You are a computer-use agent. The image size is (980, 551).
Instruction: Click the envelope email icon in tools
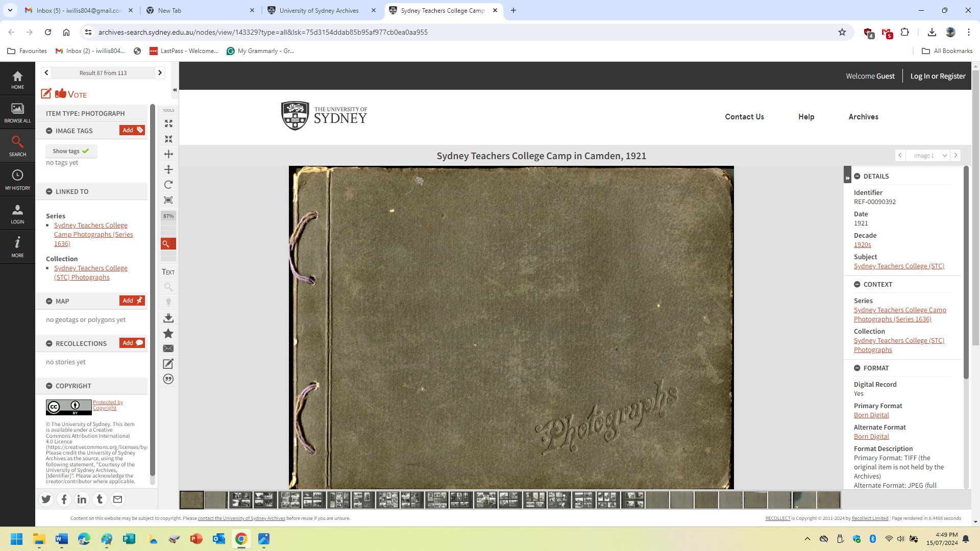(x=168, y=349)
